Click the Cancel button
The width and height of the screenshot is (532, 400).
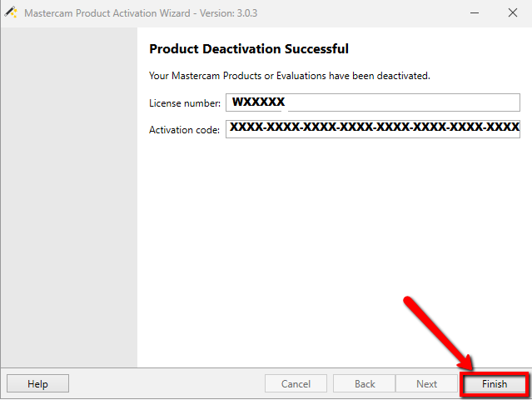[296, 383]
